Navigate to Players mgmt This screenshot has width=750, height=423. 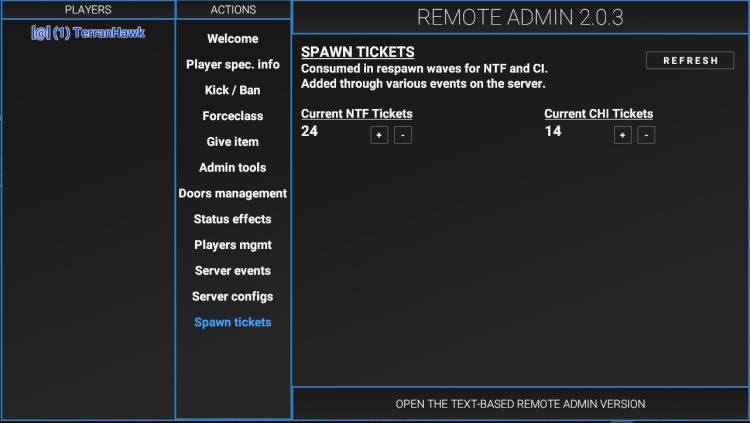click(x=233, y=245)
